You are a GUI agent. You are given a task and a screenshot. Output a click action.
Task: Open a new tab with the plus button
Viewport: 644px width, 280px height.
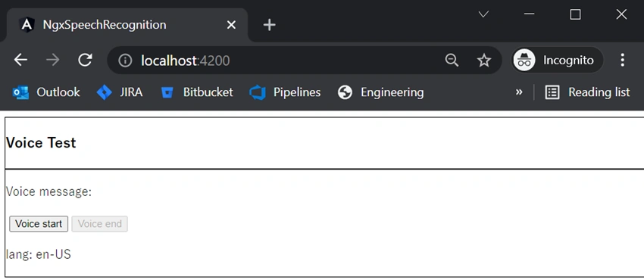click(x=269, y=25)
